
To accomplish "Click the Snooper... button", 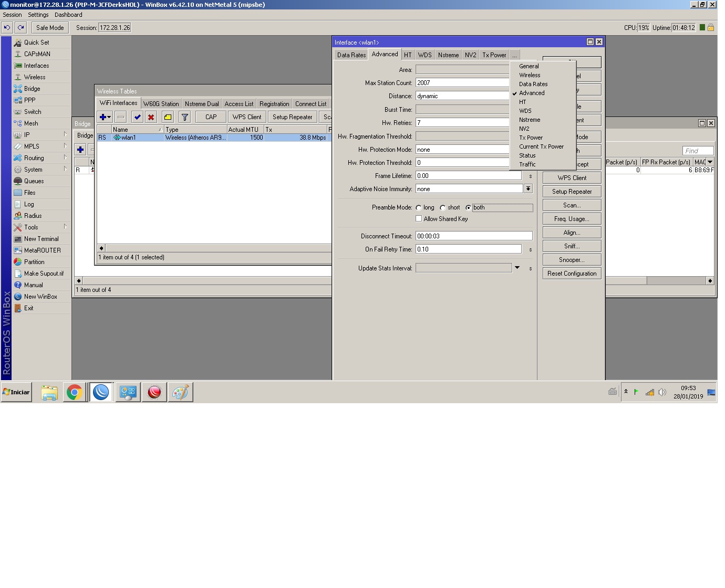I will coord(572,260).
